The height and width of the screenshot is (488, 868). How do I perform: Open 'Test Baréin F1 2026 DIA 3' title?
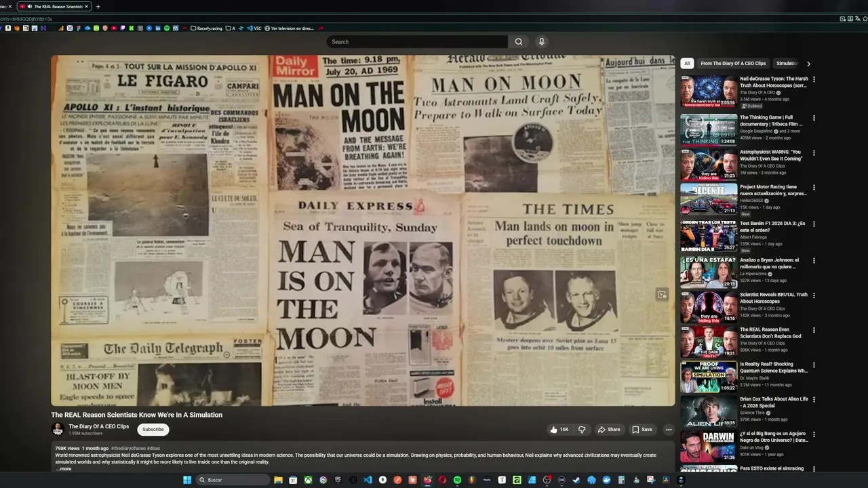772,227
